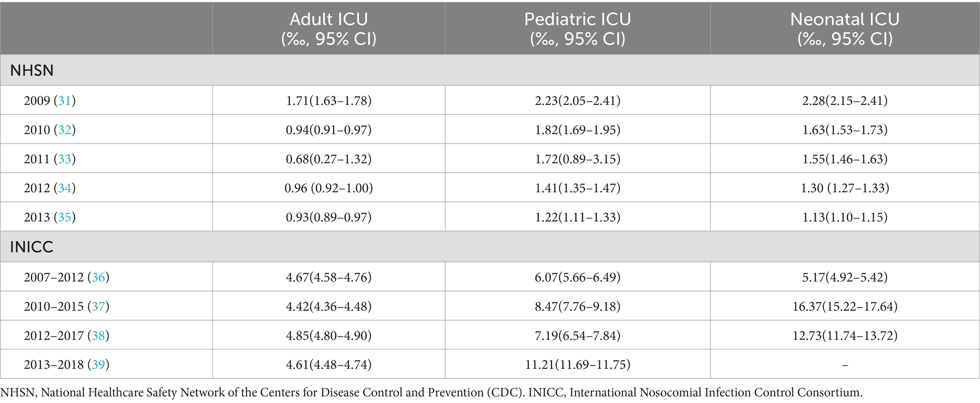Select the INICC section row
Screen dimensions: 980x403
click(x=490, y=247)
